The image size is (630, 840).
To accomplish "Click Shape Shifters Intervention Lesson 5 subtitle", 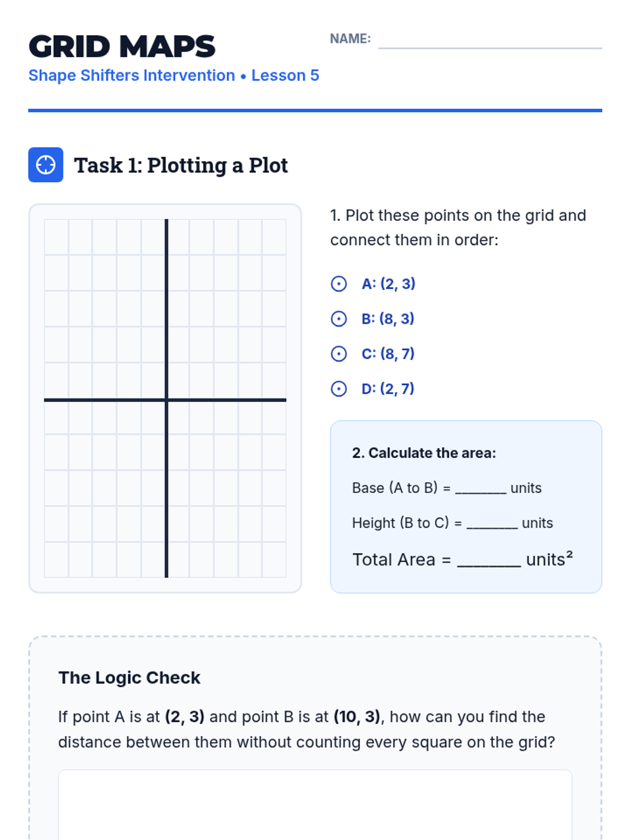I will pyautogui.click(x=174, y=76).
